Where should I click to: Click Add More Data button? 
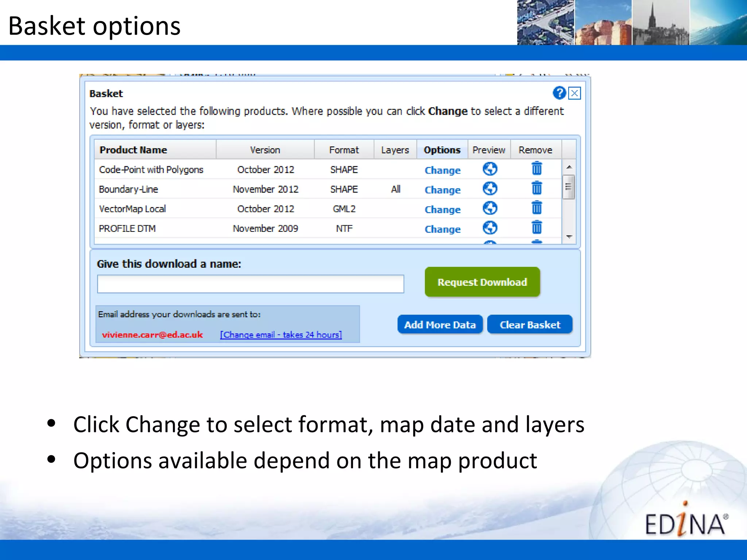pos(440,324)
